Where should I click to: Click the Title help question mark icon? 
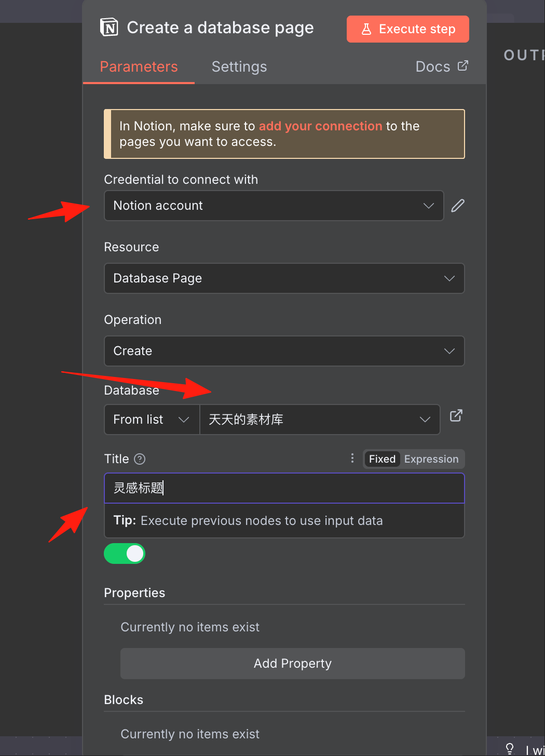[140, 459]
